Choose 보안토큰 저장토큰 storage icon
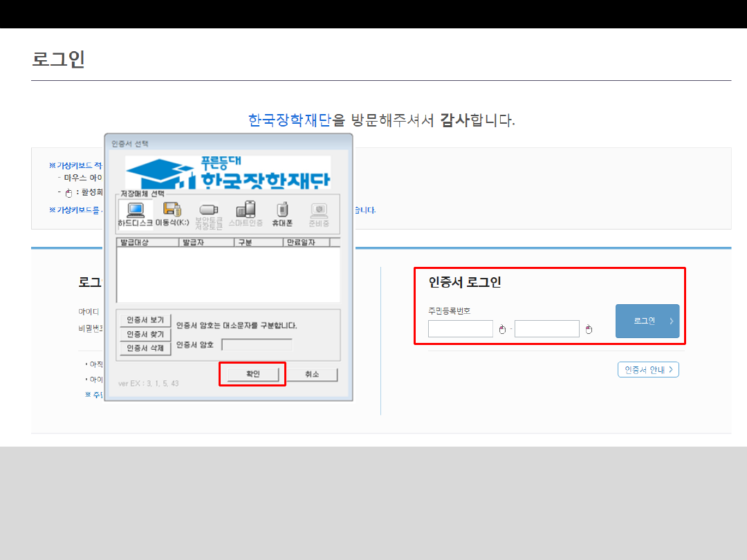Viewport: 747px width, 560px height. tap(208, 214)
